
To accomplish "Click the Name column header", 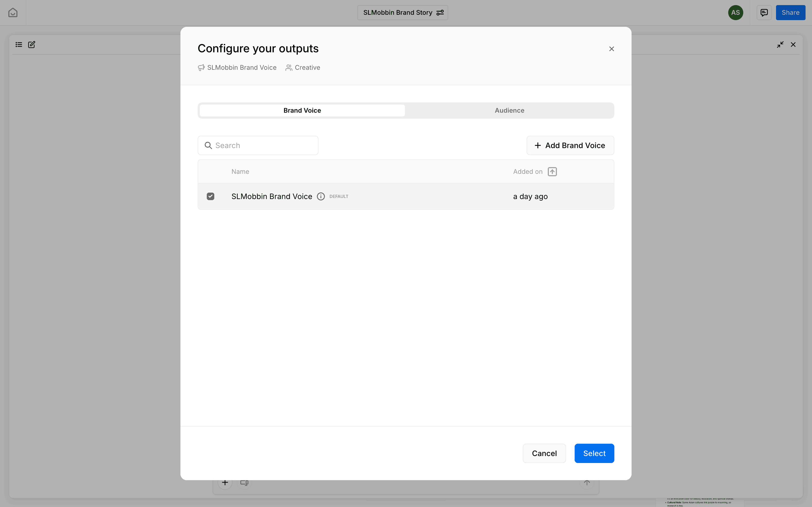I will 240,172.
